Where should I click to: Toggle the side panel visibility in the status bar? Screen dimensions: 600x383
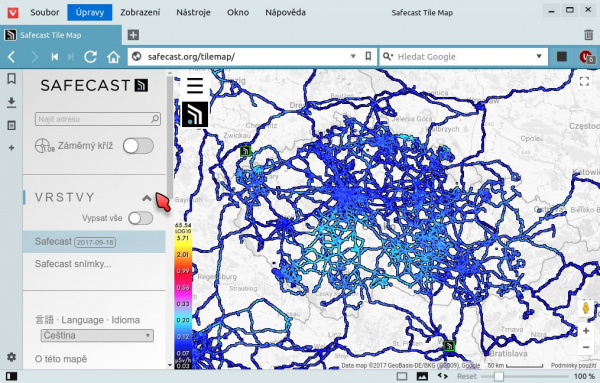11,376
